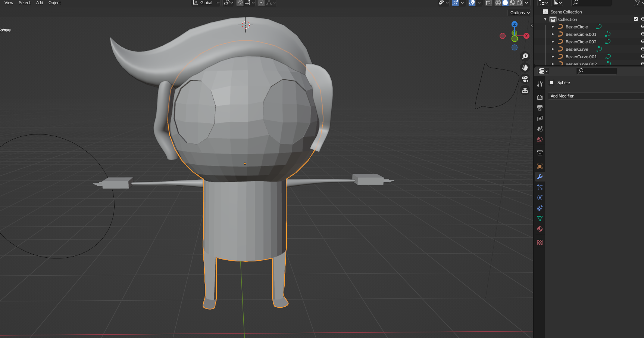Open the View menu

pos(9,3)
